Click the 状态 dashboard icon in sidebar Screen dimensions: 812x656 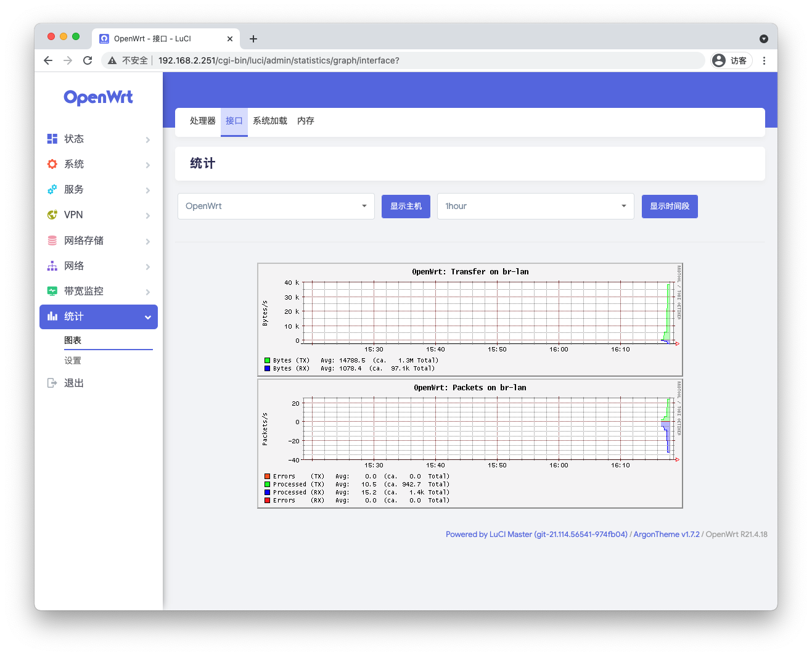[x=52, y=139]
